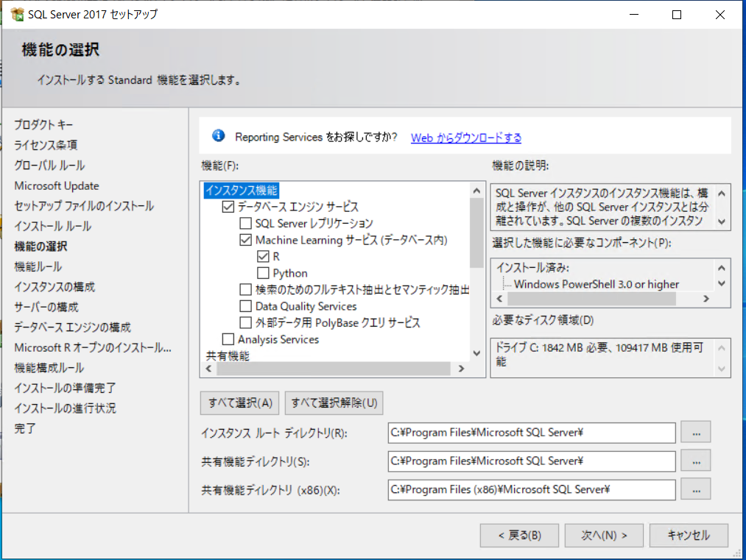Click インストールの準備完了 step in sidebar
This screenshot has width=746, height=560.
(65, 388)
